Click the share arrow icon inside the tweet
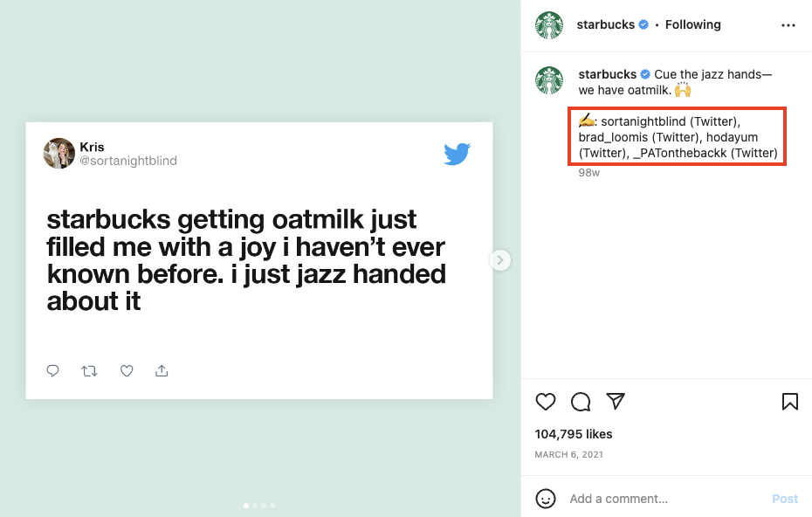812x517 pixels. (162, 370)
